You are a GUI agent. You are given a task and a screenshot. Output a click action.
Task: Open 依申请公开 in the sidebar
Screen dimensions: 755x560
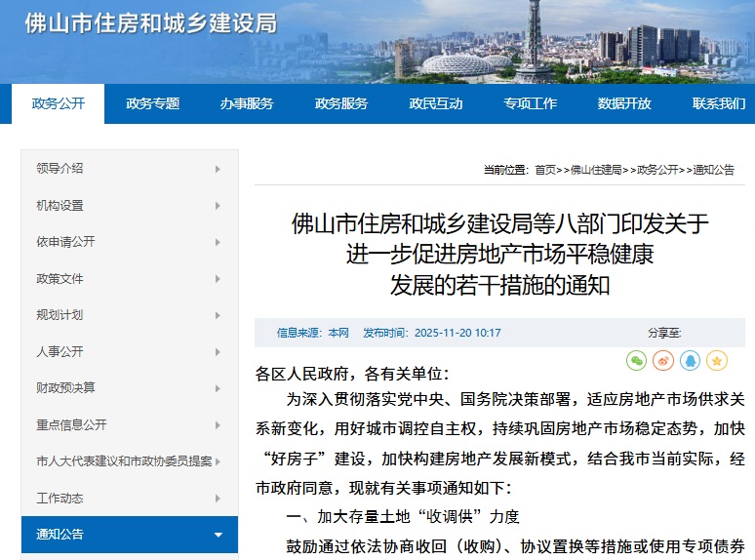click(x=66, y=242)
